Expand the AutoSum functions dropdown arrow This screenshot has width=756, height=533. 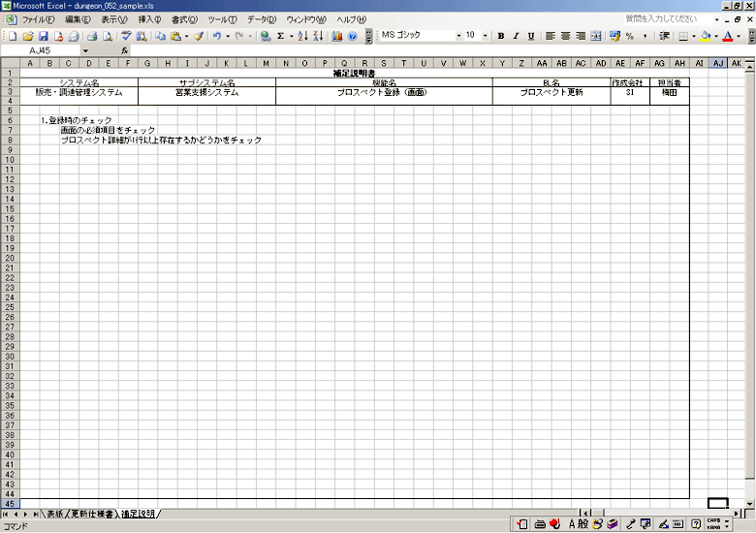click(291, 36)
